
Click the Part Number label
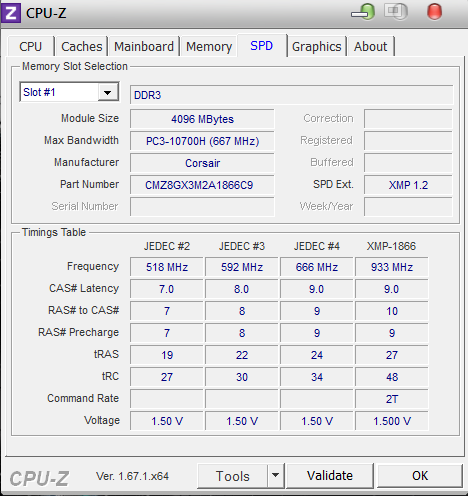89,184
